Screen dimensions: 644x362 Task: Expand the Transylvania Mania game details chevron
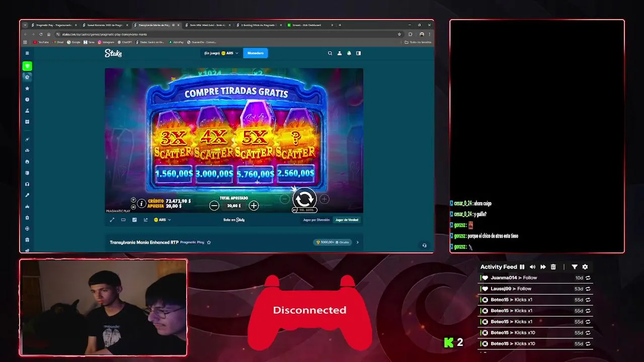[358, 242]
